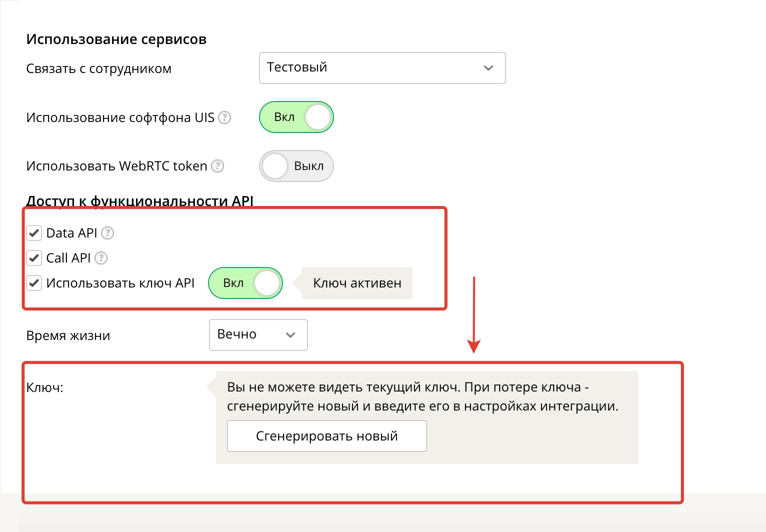This screenshot has width=766, height=532.
Task: Open help icon next to Использование софтфона UIS
Action: [x=225, y=117]
